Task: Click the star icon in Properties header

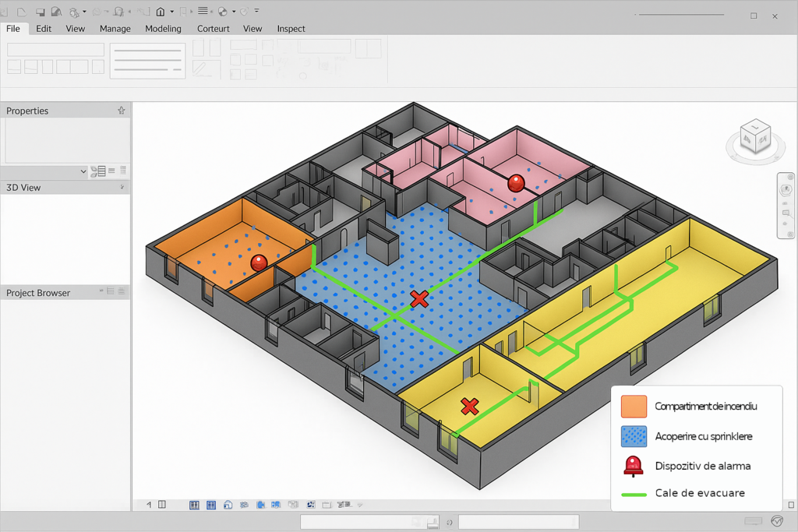Action: tap(121, 111)
